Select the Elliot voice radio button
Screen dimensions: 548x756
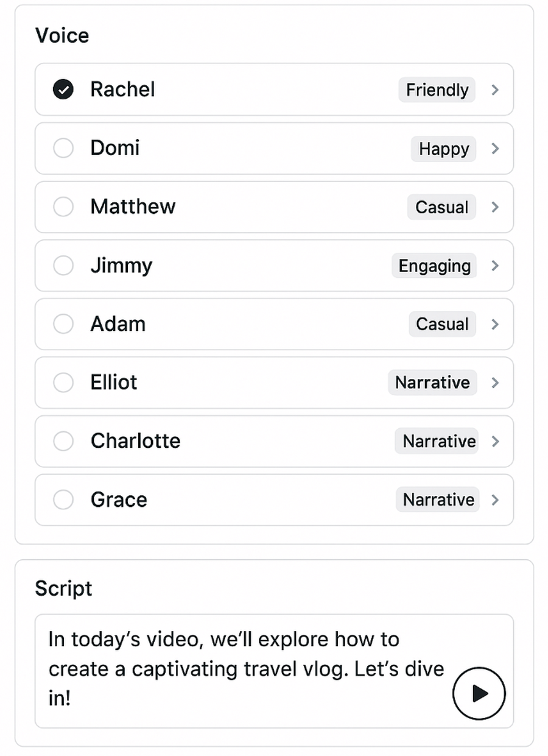click(x=63, y=382)
